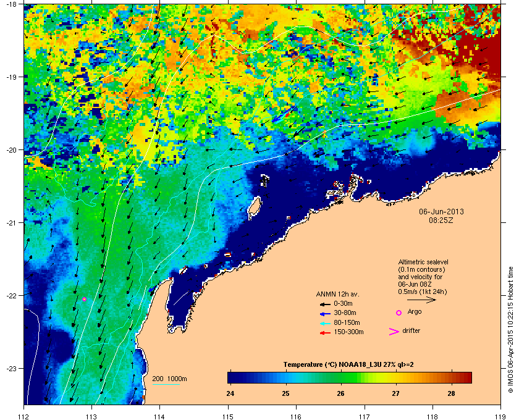Click the longitude axis label 119
Image resolution: width=519 pixels, height=420 pixels.
500,416
